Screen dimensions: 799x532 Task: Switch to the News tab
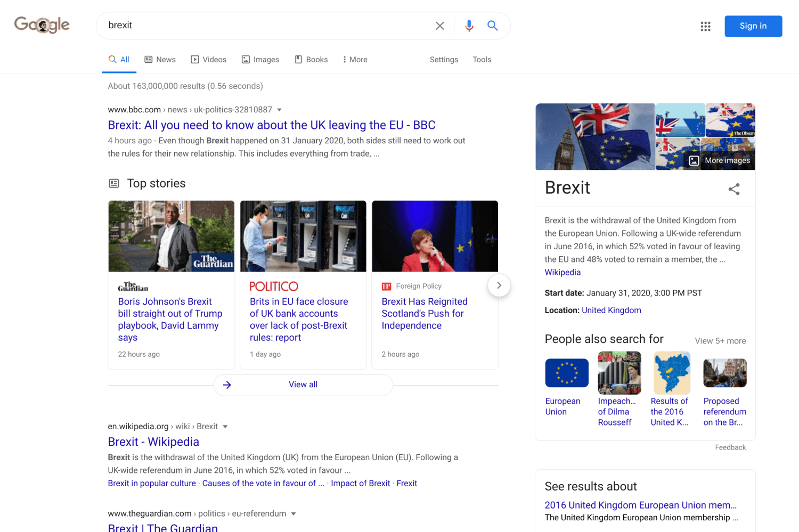click(160, 60)
